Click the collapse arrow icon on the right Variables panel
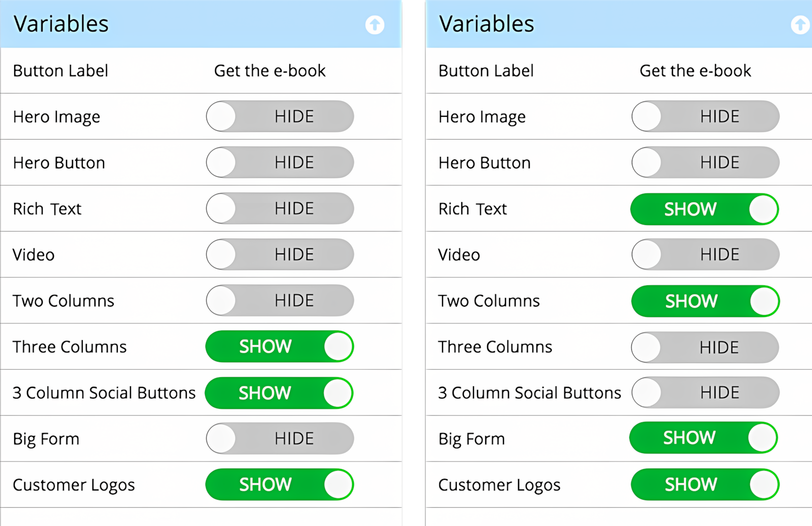This screenshot has width=812, height=526. [x=800, y=24]
